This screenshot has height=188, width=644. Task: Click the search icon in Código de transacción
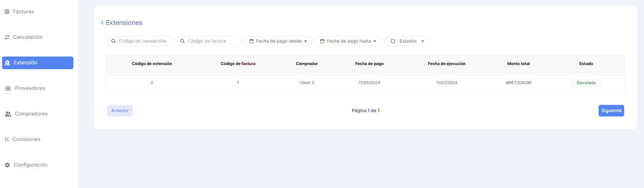point(113,41)
